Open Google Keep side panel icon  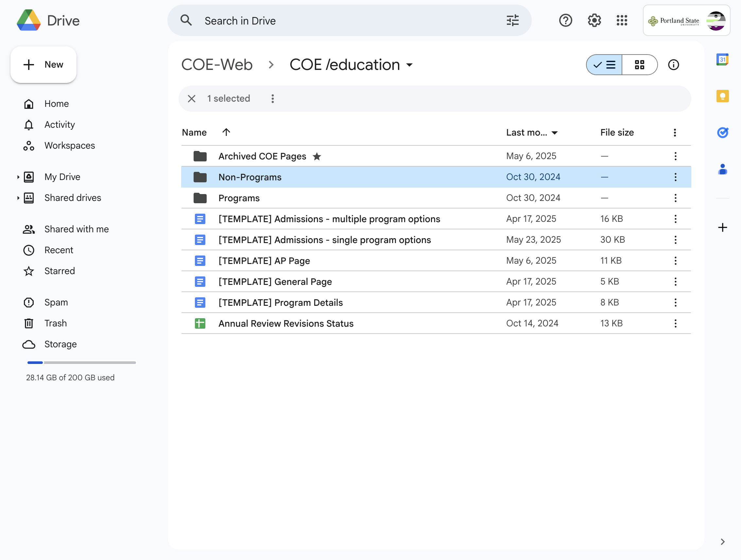pos(723,96)
